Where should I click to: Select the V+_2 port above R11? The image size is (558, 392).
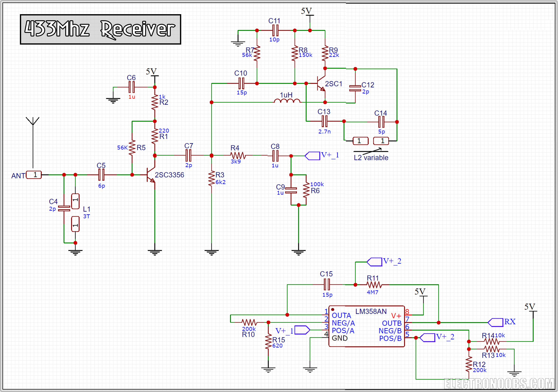[x=375, y=262]
